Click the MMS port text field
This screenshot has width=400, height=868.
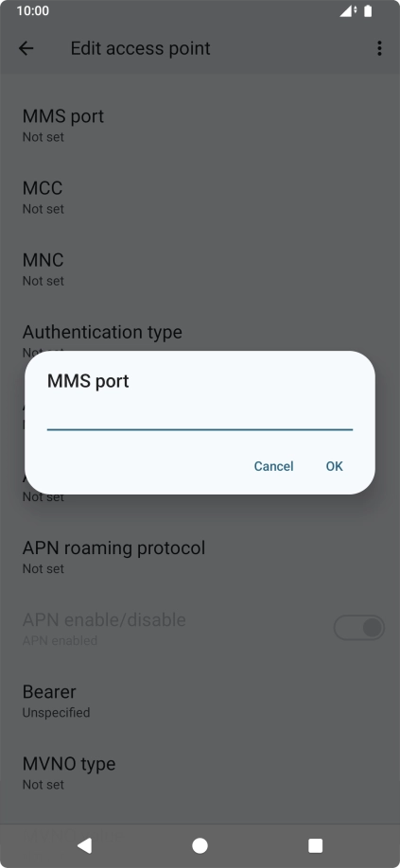click(x=200, y=416)
